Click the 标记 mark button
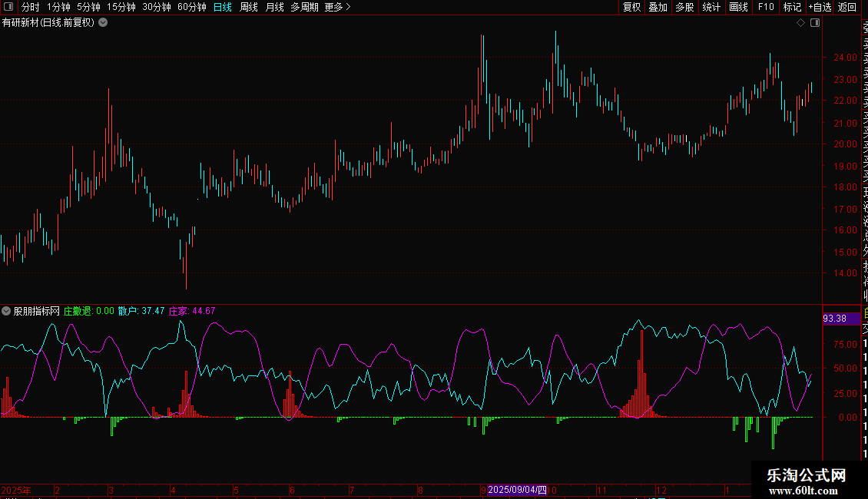The width and height of the screenshot is (868, 499). pyautogui.click(x=792, y=7)
